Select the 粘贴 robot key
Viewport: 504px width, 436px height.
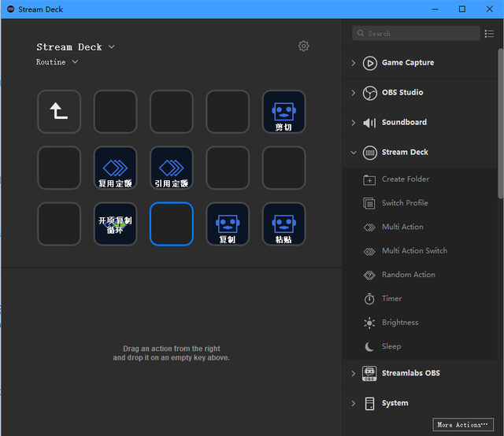click(x=283, y=224)
